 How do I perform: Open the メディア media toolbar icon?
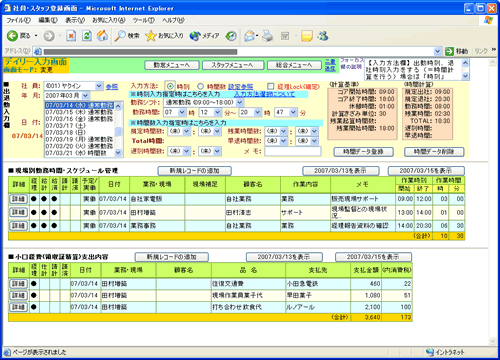204,36
